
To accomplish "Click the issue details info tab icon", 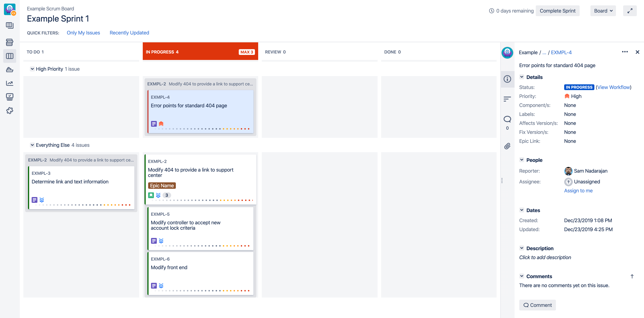I will point(507,79).
